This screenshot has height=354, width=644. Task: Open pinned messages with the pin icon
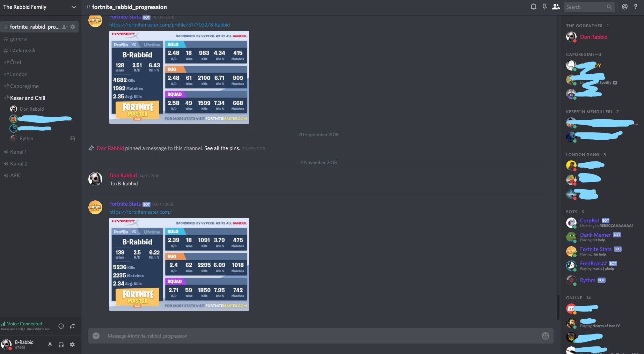point(544,6)
